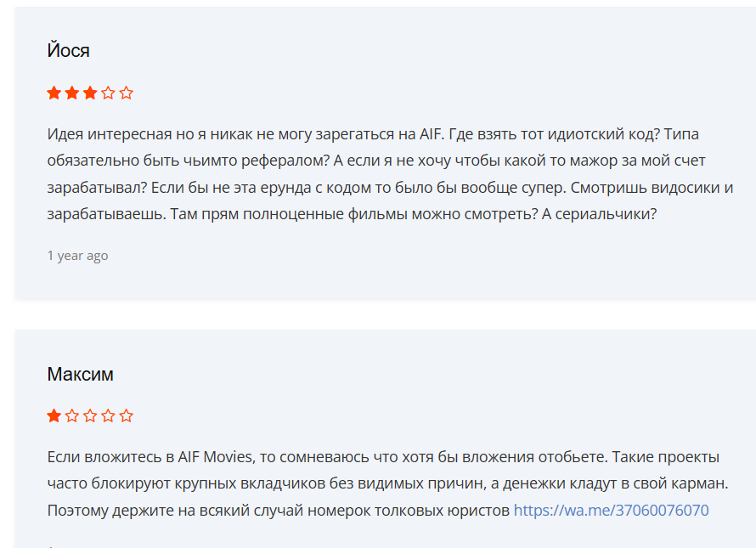Click the line starting 'Если вложитесь в AIF Movies'

pyautogui.click(x=384, y=457)
